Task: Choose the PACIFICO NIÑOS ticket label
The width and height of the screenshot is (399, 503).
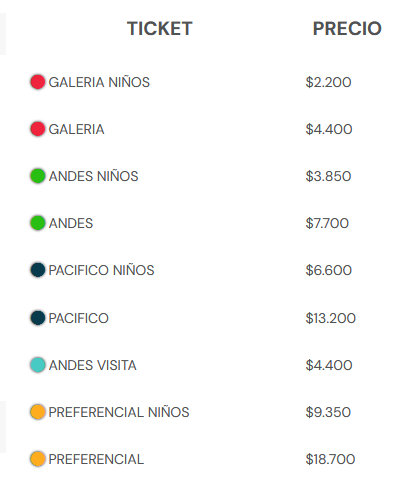Action: click(x=101, y=270)
